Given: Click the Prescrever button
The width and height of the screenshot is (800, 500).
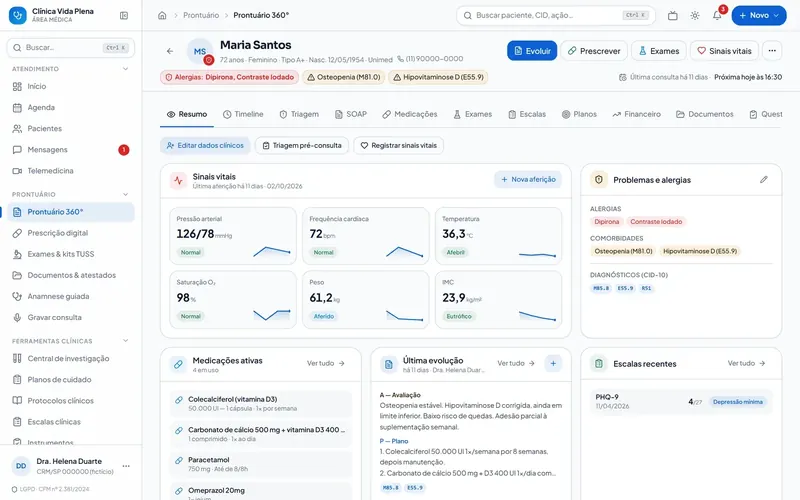Looking at the screenshot, I should click(x=594, y=51).
